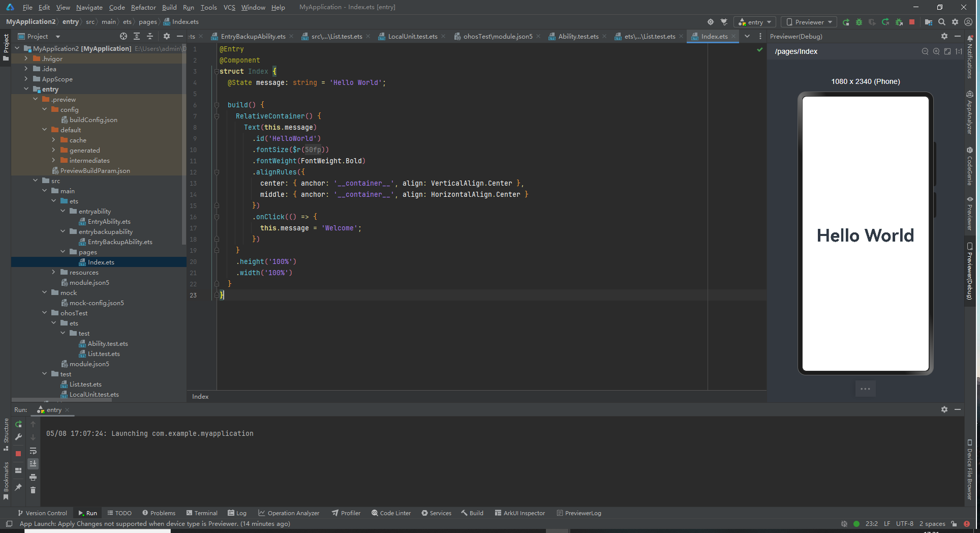Switch to EntryBackupAbility.ets tab
Image resolution: width=980 pixels, height=533 pixels.
[253, 36]
